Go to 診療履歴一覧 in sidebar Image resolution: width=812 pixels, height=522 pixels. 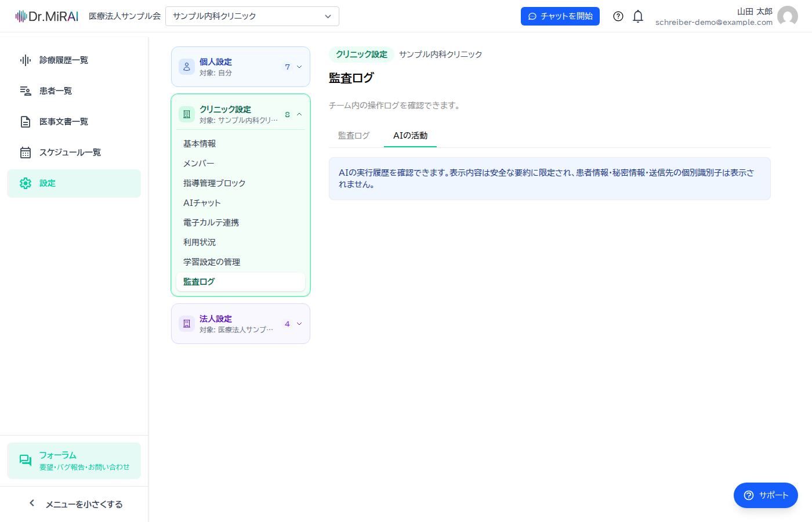(74, 60)
